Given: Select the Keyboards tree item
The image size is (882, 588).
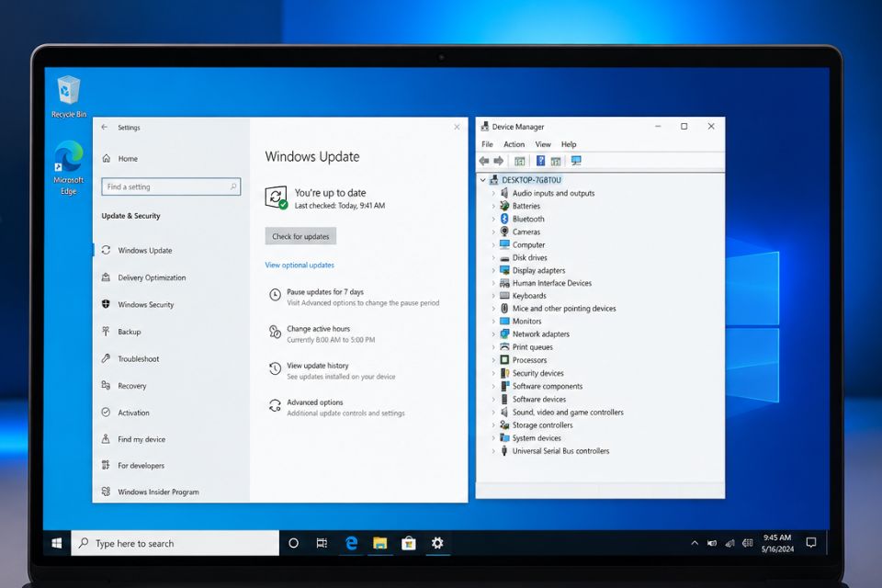Looking at the screenshot, I should pos(529,296).
